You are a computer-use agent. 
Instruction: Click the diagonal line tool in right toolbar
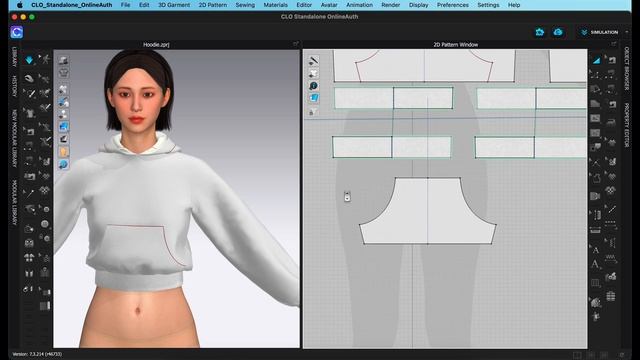coord(611,209)
